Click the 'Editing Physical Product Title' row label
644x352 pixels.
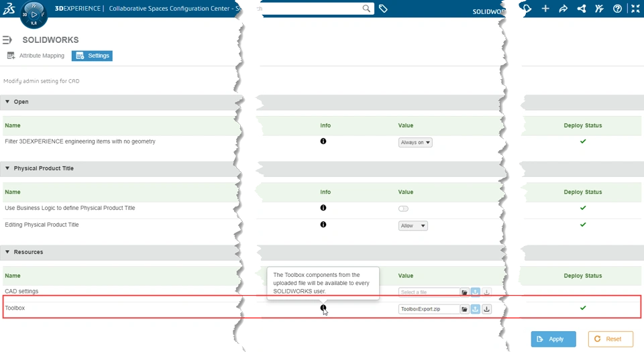[42, 225]
